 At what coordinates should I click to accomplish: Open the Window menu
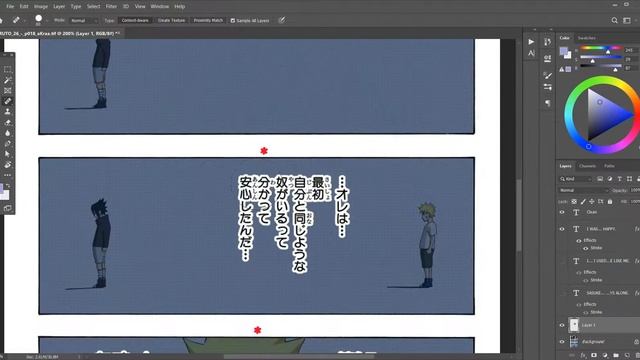[x=160, y=7]
